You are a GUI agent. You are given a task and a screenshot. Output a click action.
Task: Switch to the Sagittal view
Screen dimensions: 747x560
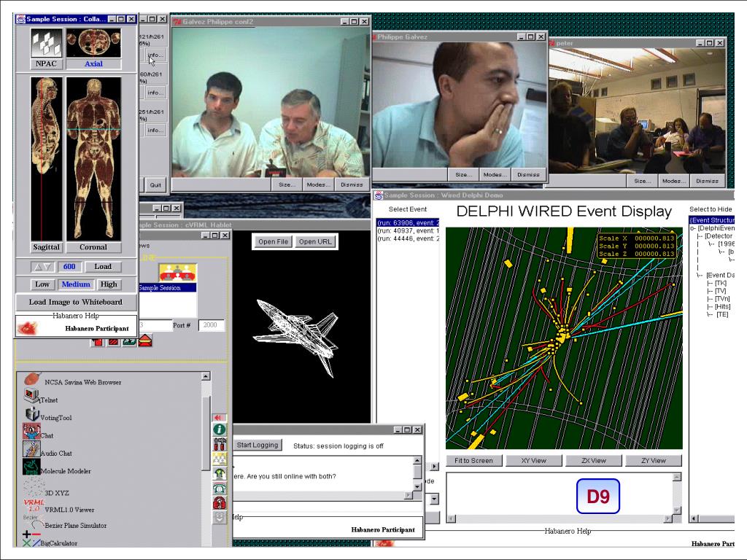coord(46,247)
